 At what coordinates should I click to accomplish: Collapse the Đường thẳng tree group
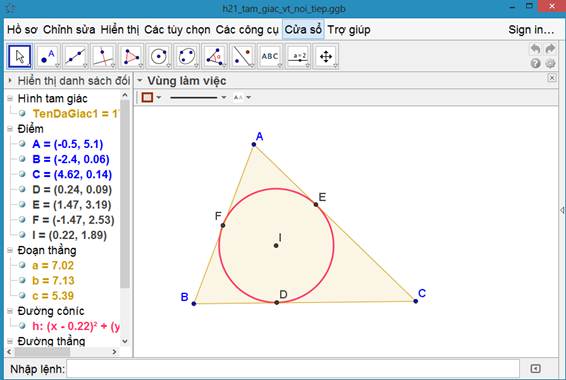coord(10,341)
